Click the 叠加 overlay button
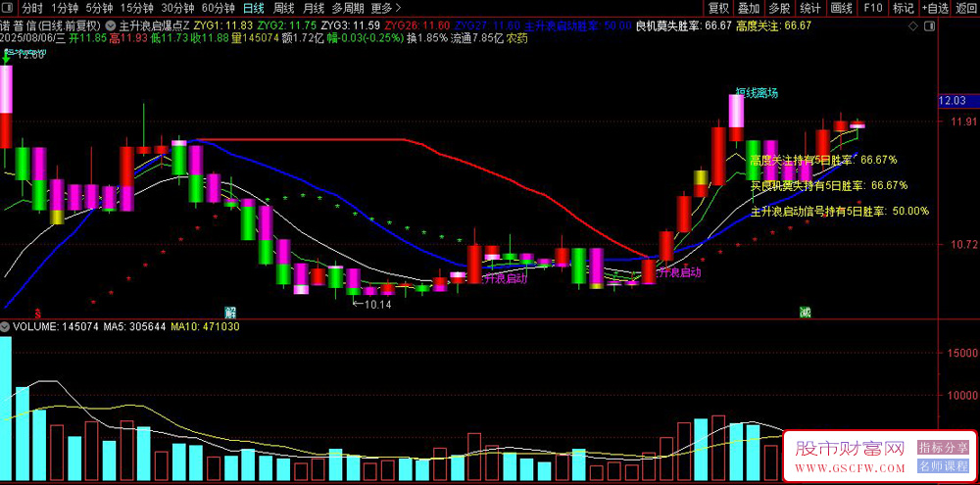This screenshot has width=980, height=485. 749,8
